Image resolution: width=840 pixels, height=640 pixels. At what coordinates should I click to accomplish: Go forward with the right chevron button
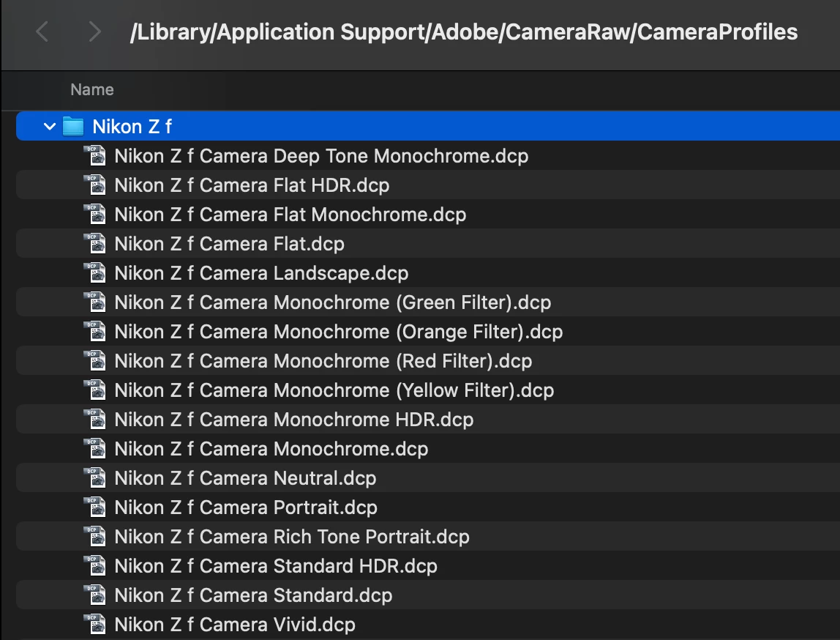tap(94, 31)
